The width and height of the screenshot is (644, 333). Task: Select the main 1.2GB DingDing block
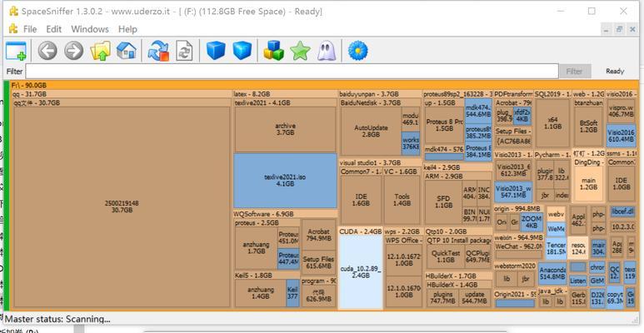click(588, 183)
